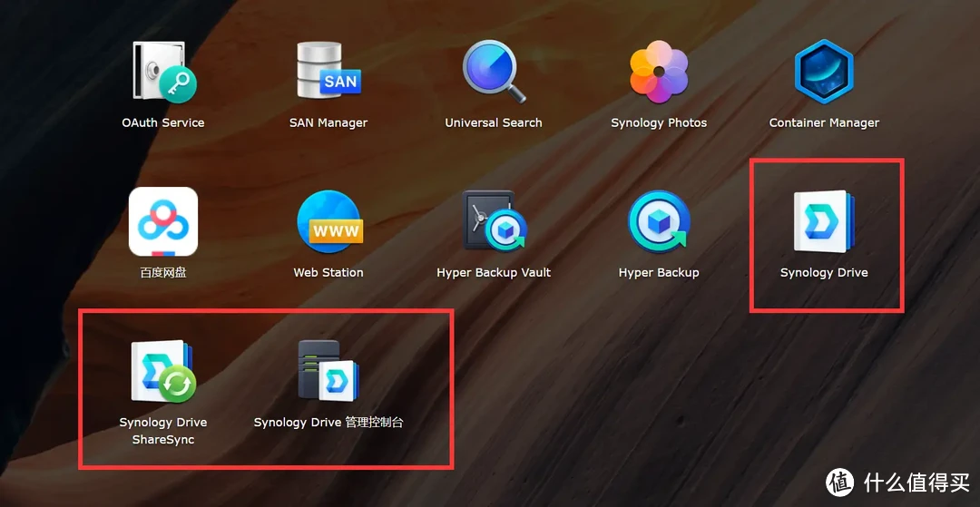
Task: Launch the Hyper Backup app icon
Action: pos(659,221)
